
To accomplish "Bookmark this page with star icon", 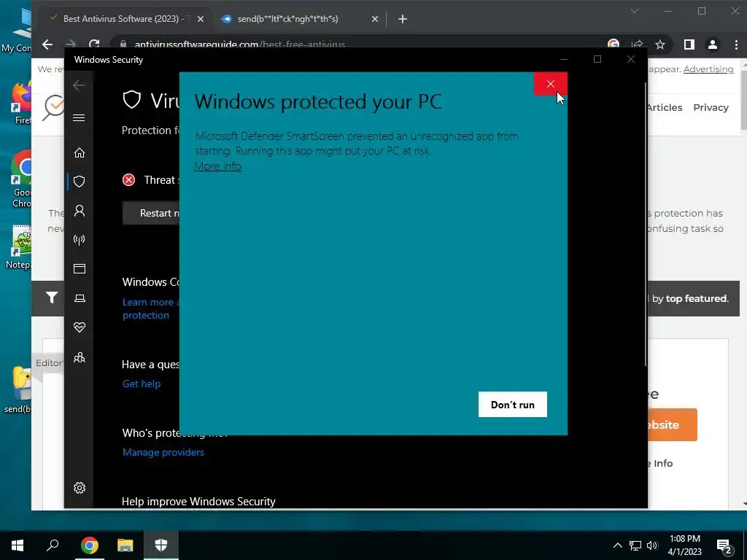I will 659,44.
